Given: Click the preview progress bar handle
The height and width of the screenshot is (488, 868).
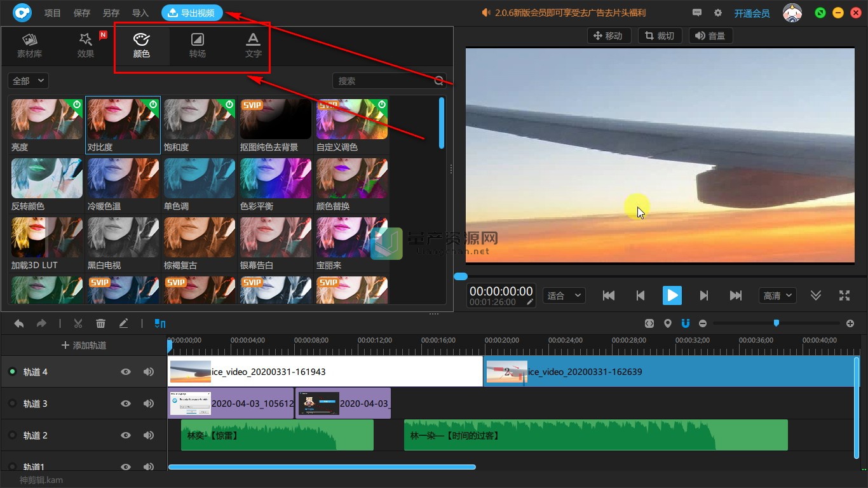Looking at the screenshot, I should 461,276.
